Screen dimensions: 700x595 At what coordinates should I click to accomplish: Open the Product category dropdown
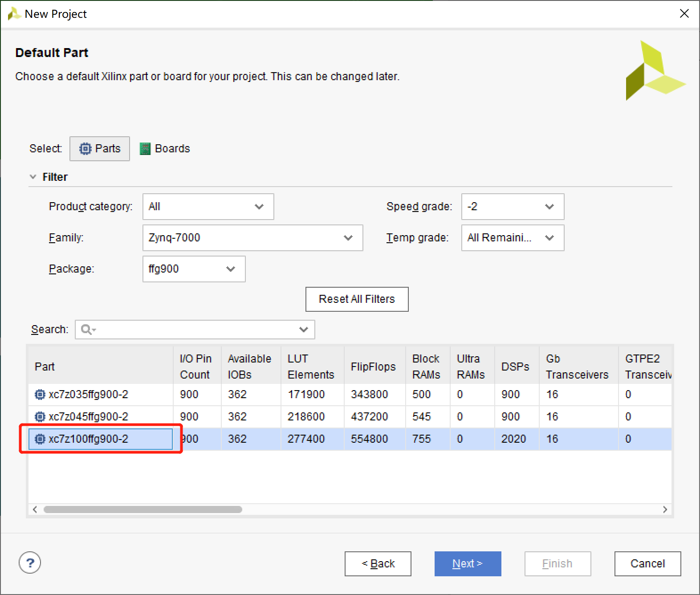pos(208,207)
